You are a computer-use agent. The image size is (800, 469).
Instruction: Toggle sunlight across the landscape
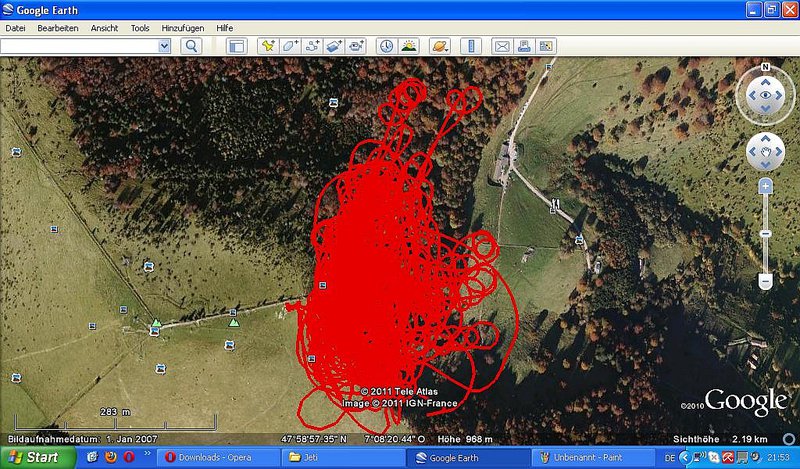point(408,46)
